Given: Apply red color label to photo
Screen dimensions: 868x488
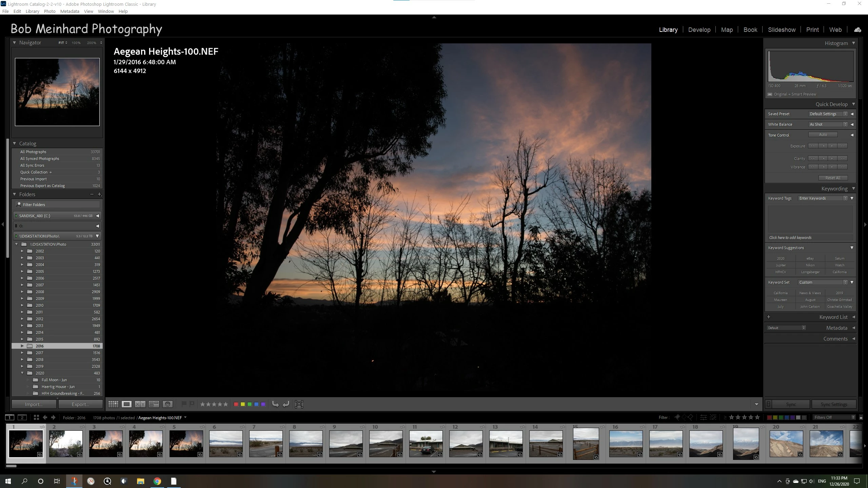Looking at the screenshot, I should point(236,404).
